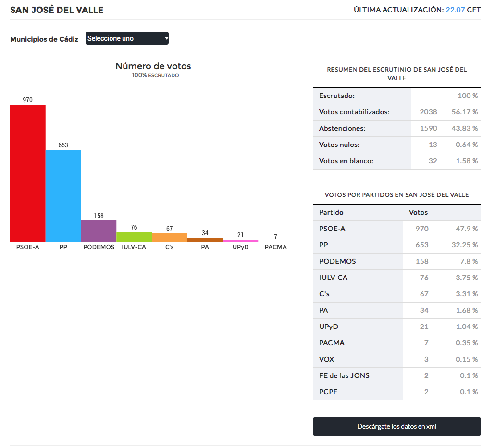This screenshot has width=495, height=448.
Task: Select the brown PA bar
Action: click(x=205, y=240)
